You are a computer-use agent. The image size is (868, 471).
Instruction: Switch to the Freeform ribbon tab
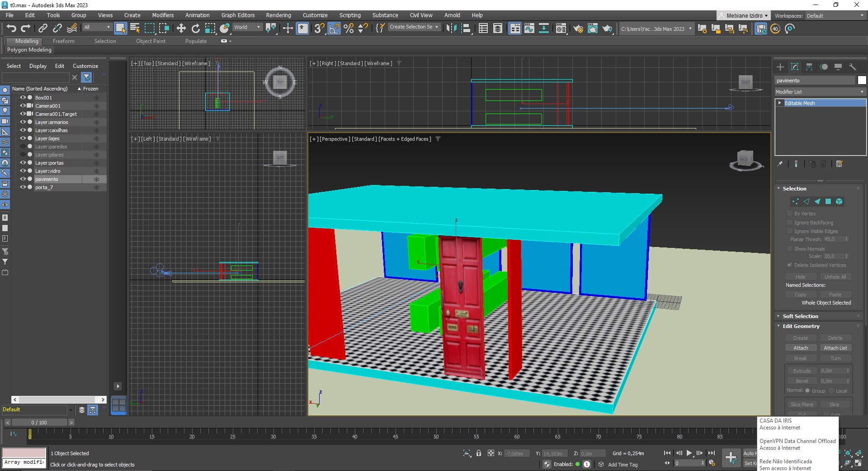(x=63, y=41)
